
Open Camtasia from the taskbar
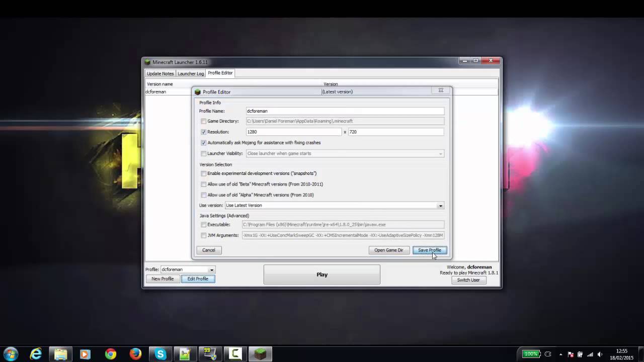point(235,354)
